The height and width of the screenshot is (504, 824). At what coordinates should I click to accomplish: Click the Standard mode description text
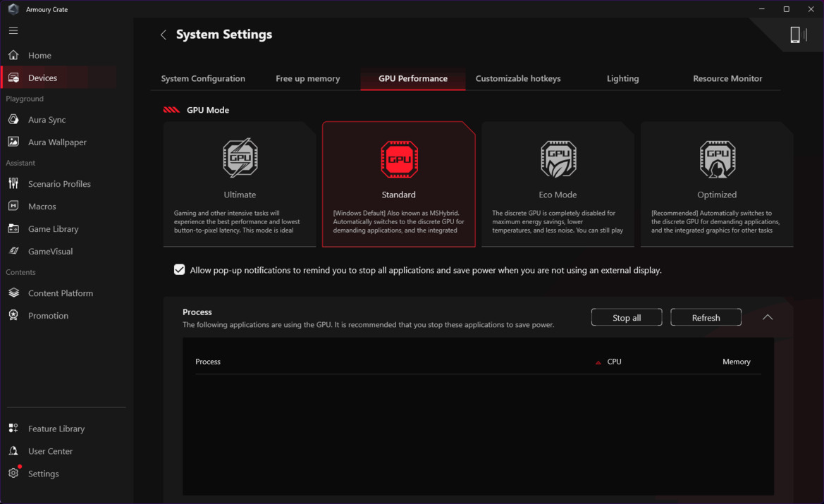pos(398,222)
